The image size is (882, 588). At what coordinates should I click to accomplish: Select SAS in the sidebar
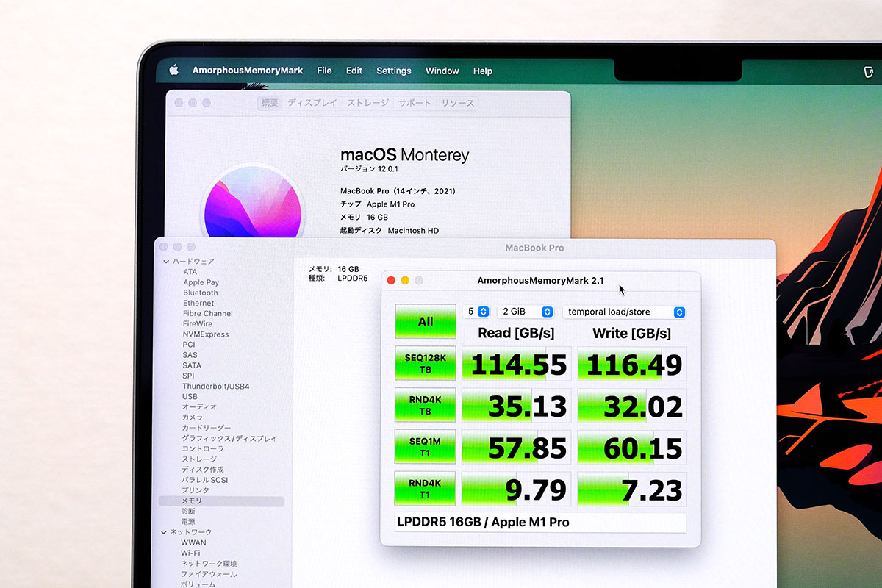point(190,355)
